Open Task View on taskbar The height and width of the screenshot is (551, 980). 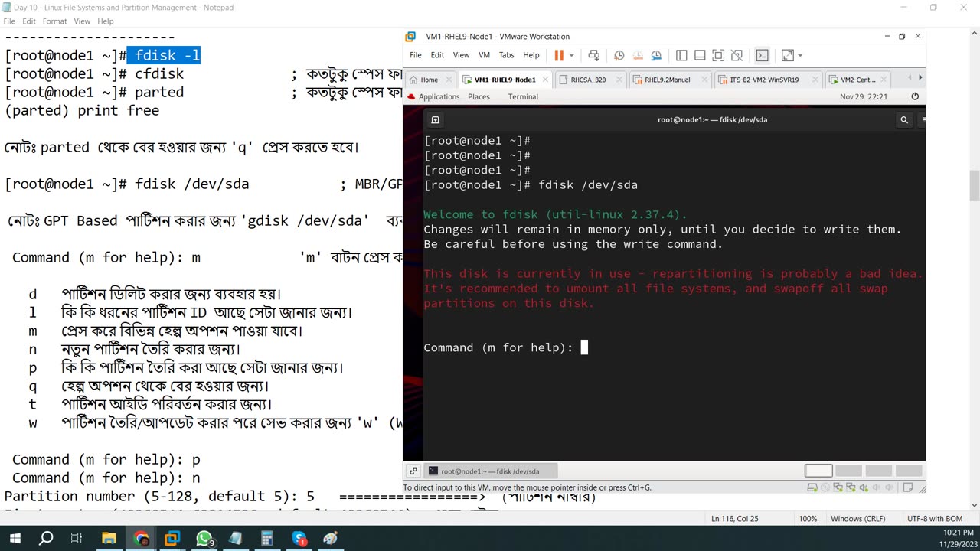coord(77,539)
